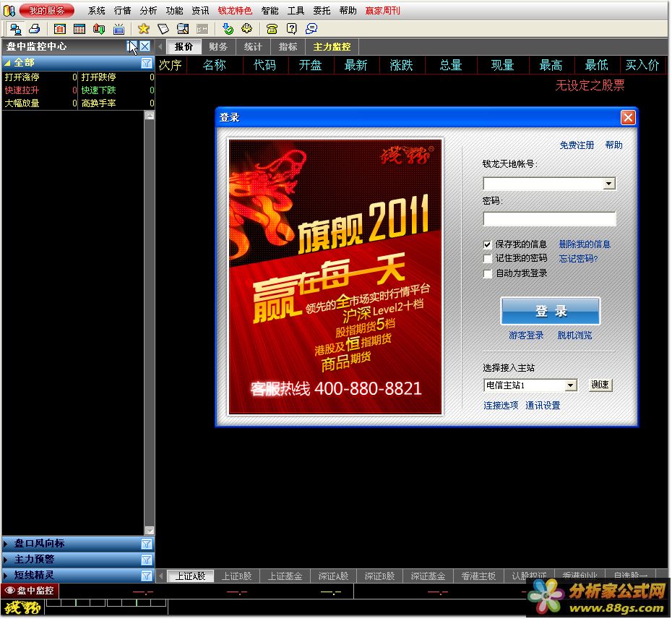Click the 盘中监控 eye button
The image size is (672, 619).
(x=30, y=591)
